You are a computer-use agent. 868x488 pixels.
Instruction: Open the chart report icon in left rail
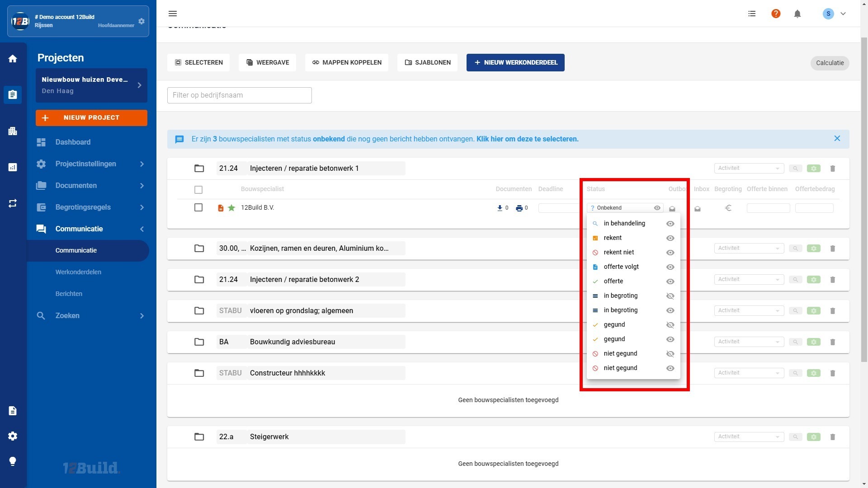click(13, 167)
